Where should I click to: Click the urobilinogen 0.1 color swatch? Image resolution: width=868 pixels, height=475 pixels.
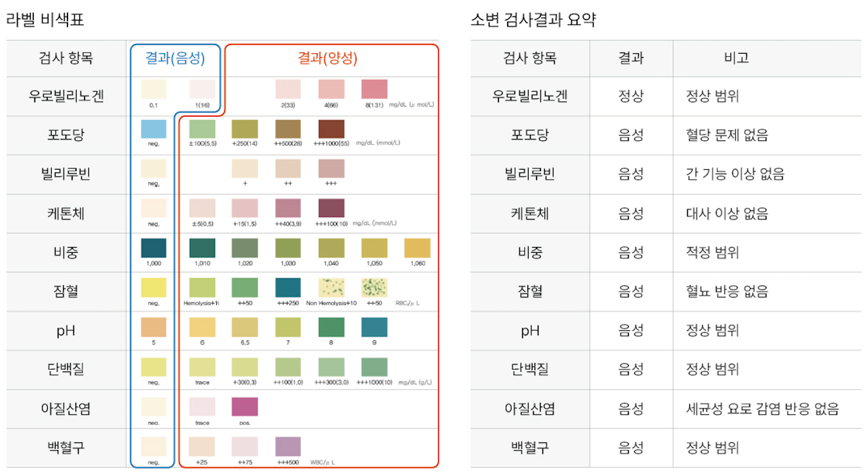click(x=154, y=89)
